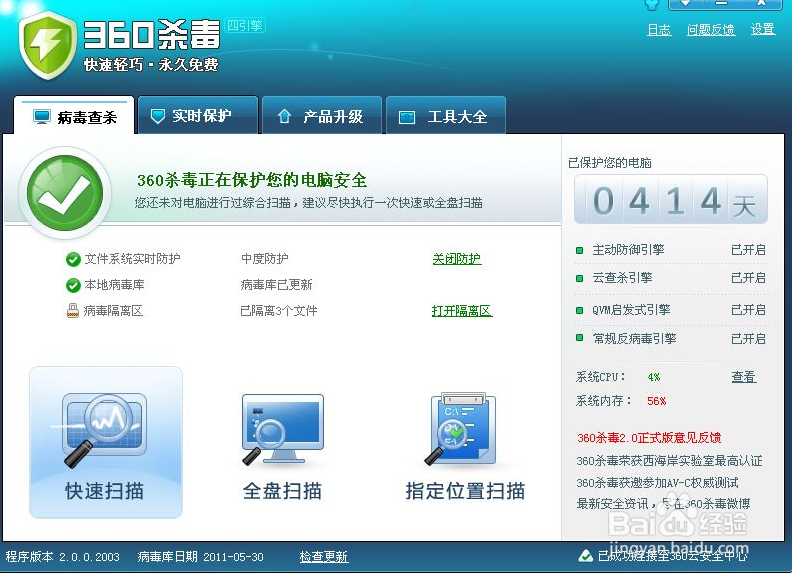792x576 pixels.
Task: Click the 程序版本 2.0.0.2003 text
Action: point(63,557)
